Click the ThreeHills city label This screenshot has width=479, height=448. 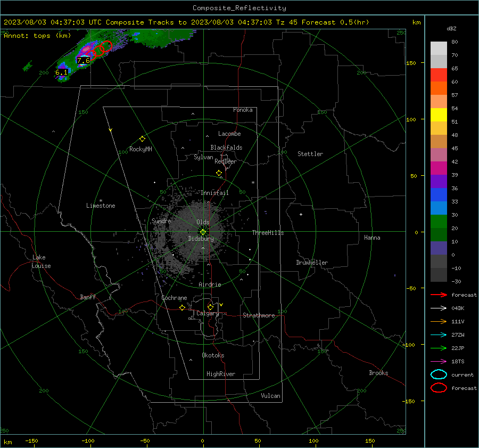tap(268, 233)
